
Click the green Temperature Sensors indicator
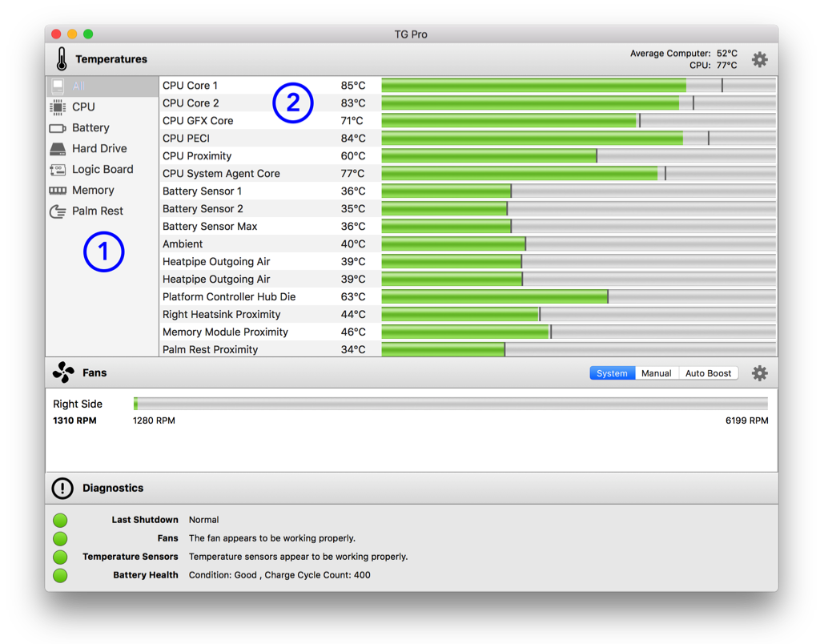point(60,557)
